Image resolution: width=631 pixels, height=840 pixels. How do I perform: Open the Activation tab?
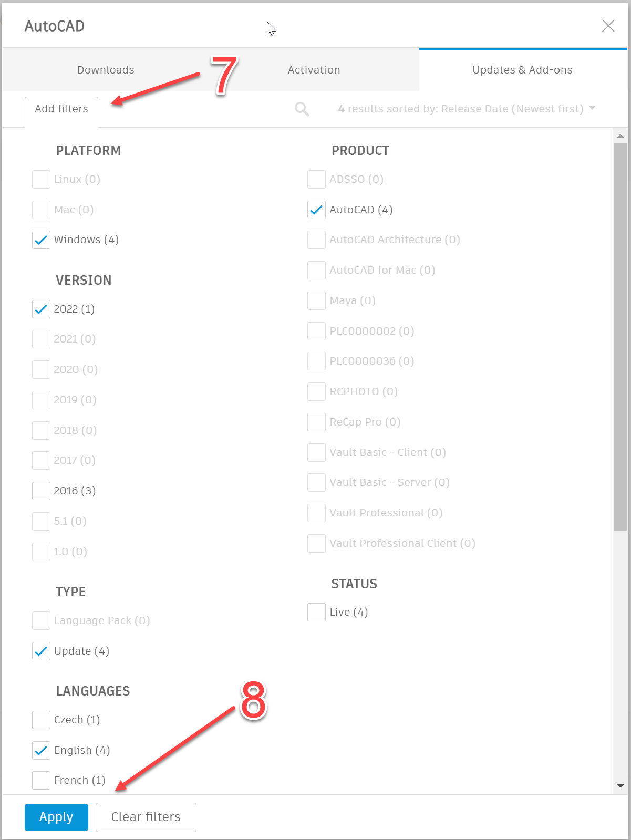pos(314,70)
